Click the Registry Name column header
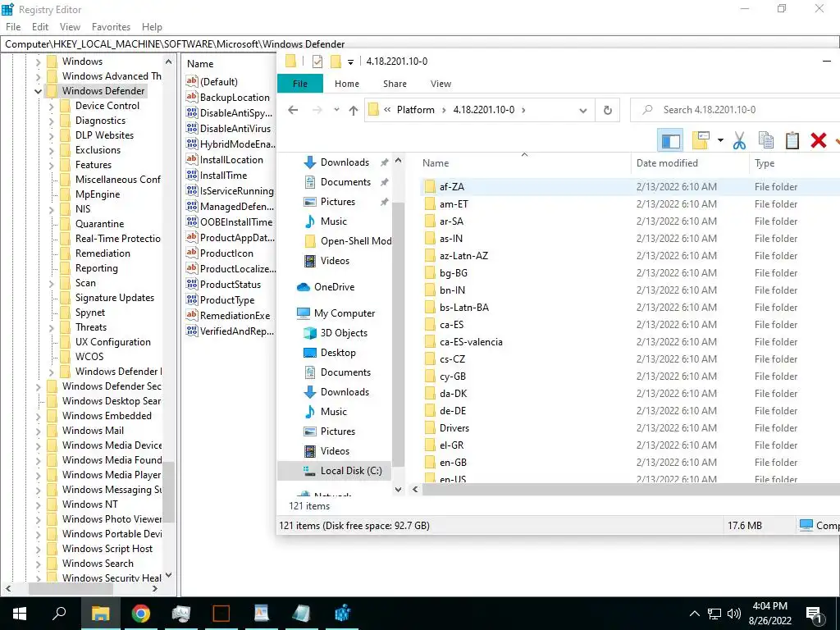Image resolution: width=840 pixels, height=630 pixels. 230,64
